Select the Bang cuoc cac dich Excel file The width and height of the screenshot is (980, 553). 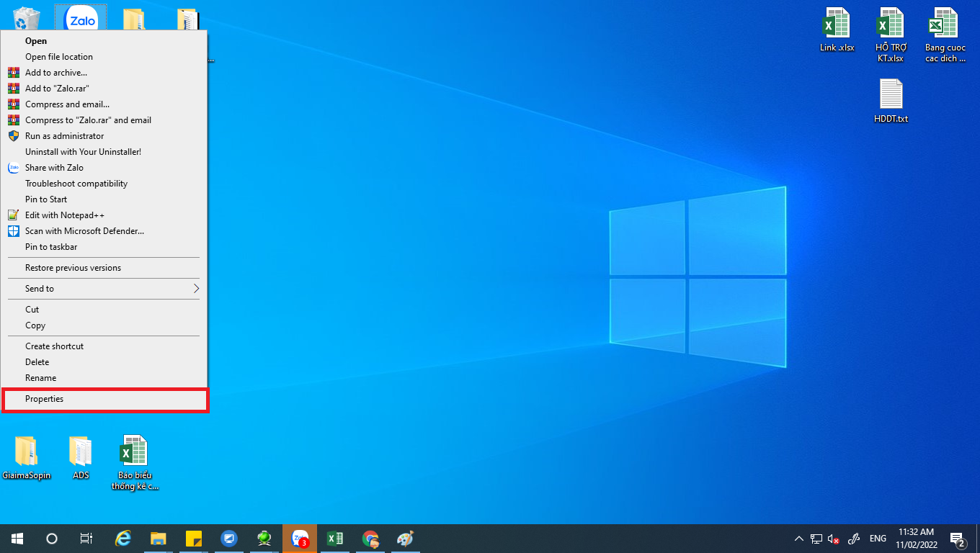945,35
